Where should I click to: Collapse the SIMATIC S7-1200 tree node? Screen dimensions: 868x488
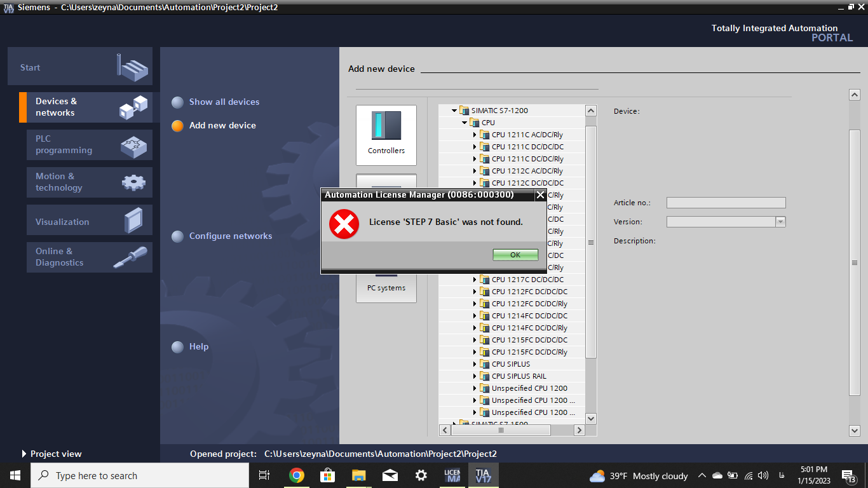point(454,111)
